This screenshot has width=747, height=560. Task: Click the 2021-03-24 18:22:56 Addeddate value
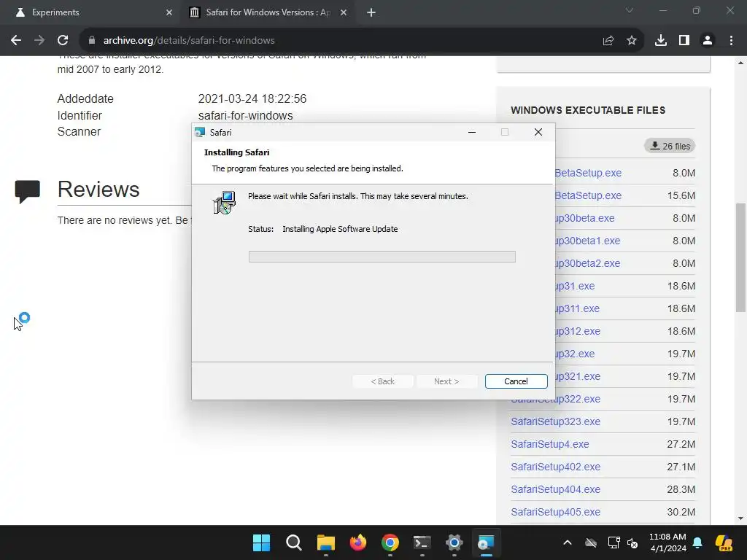[252, 98]
